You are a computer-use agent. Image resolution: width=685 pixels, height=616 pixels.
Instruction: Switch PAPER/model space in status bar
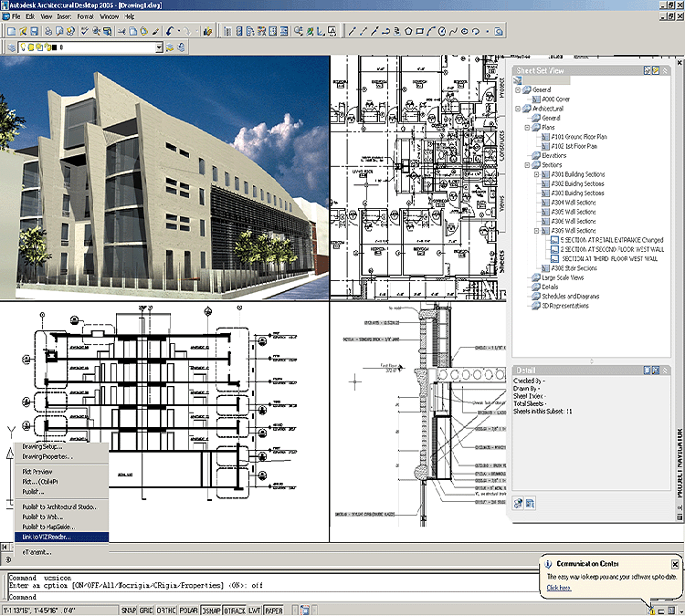(x=274, y=611)
